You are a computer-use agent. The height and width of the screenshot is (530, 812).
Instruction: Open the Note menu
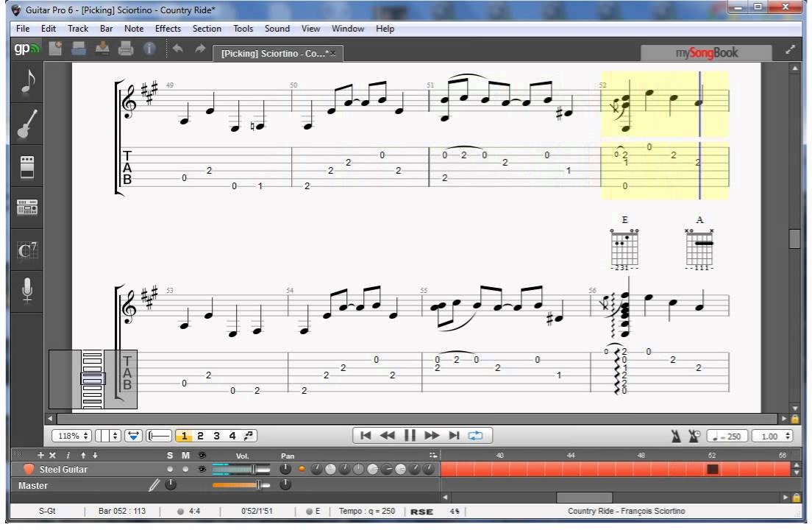[134, 29]
